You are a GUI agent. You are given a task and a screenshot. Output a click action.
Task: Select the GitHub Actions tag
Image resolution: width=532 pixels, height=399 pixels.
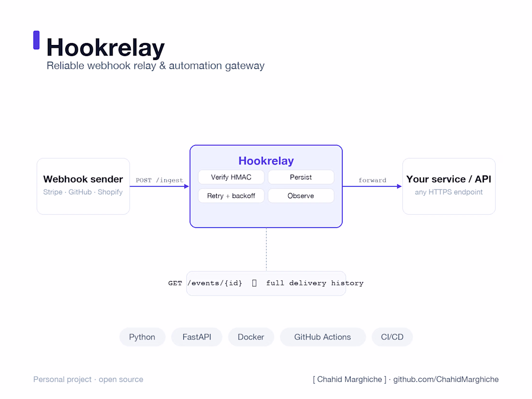point(323,337)
